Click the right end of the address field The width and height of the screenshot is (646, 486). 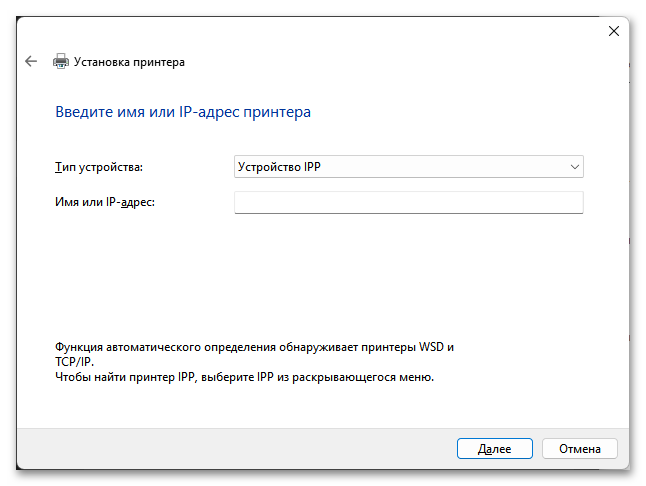tap(572, 203)
